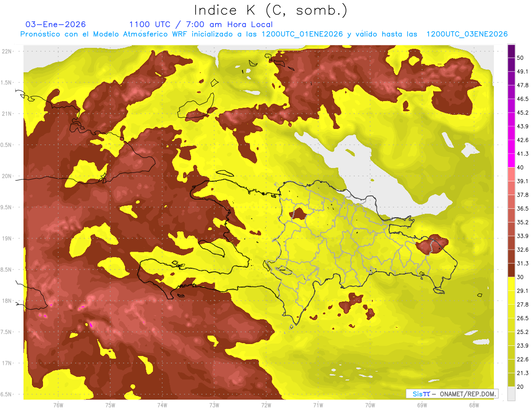Click the legend value '46.5'
The width and height of the screenshot is (532, 411).
[522, 99]
